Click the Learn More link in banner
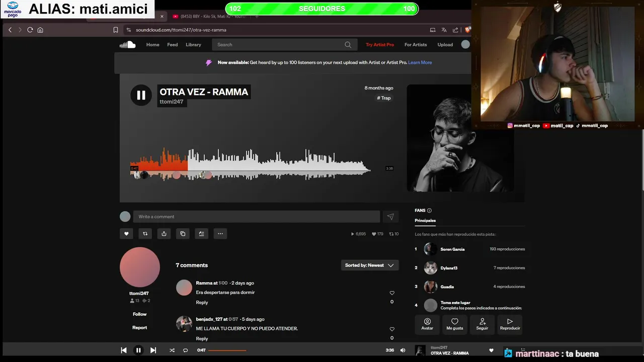Screen dimensions: 644x362 [420, 62]
